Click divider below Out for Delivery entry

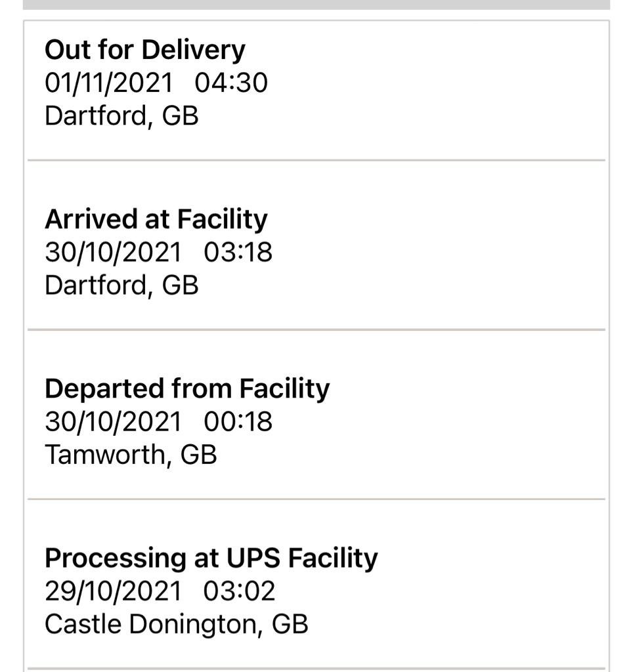(x=316, y=160)
